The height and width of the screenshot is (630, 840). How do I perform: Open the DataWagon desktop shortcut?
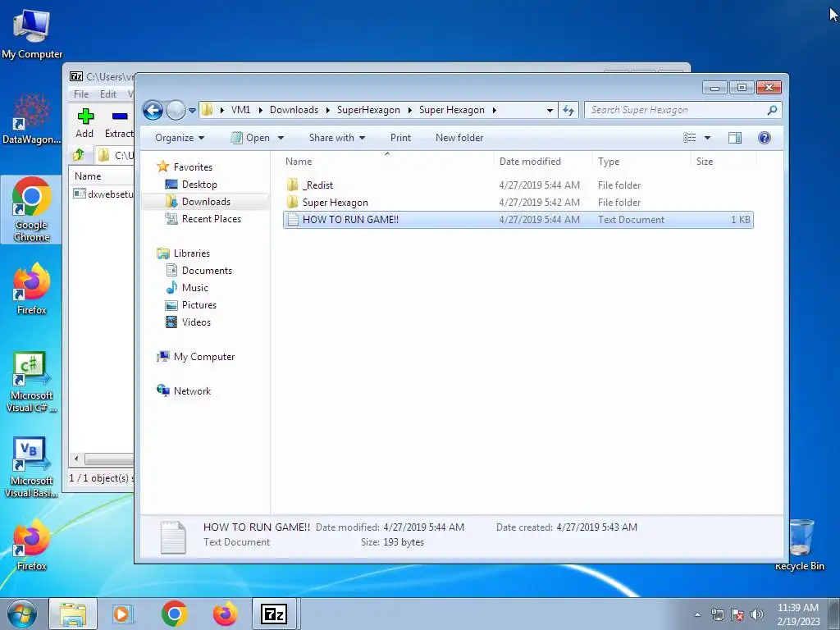[32, 119]
